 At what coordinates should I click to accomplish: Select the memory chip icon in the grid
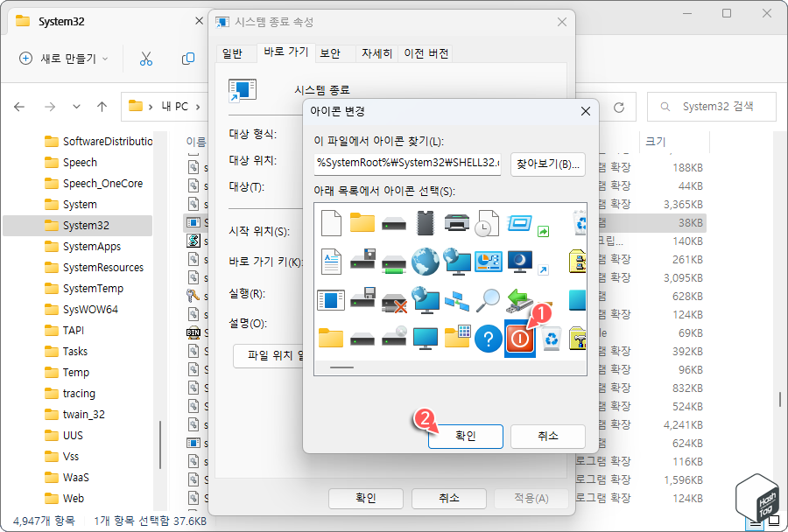tap(425, 223)
